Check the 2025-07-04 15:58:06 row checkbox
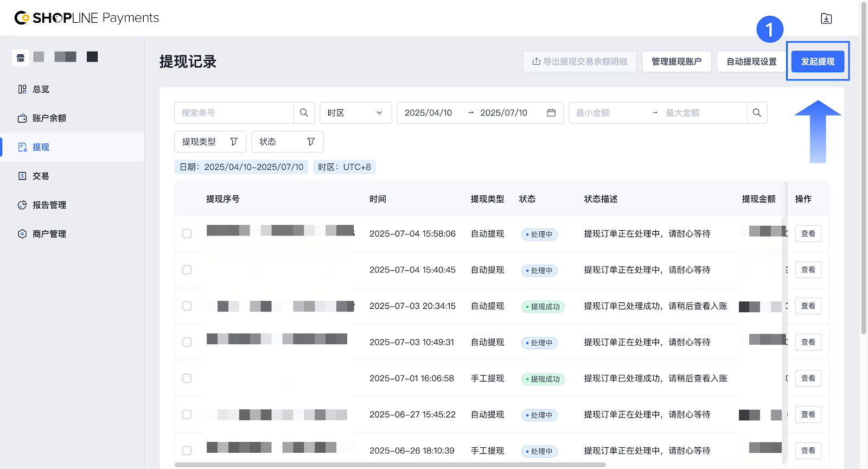868x469 pixels. (187, 233)
